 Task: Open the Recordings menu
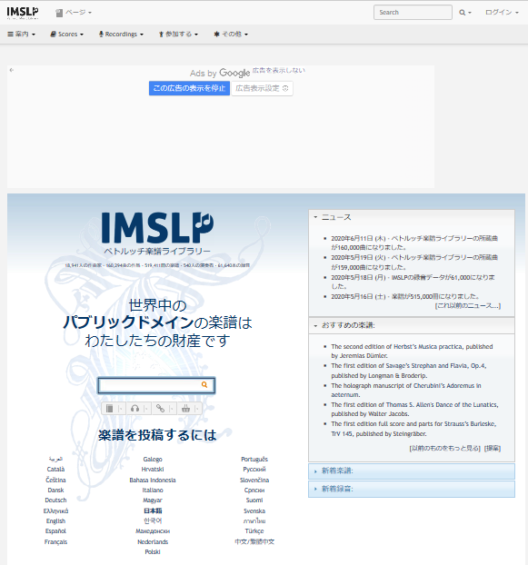[121, 34]
